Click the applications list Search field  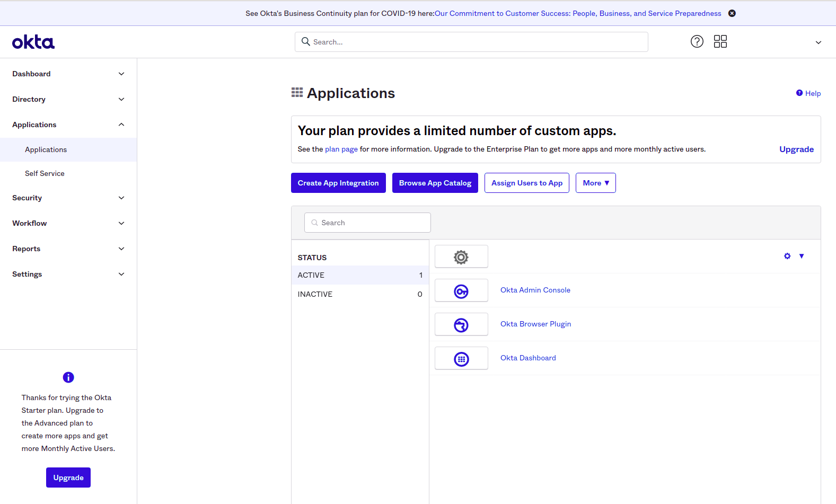pyautogui.click(x=367, y=223)
